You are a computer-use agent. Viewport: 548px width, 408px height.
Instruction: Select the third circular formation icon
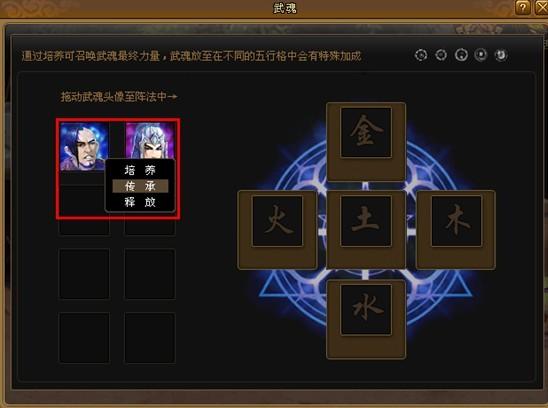[461, 55]
